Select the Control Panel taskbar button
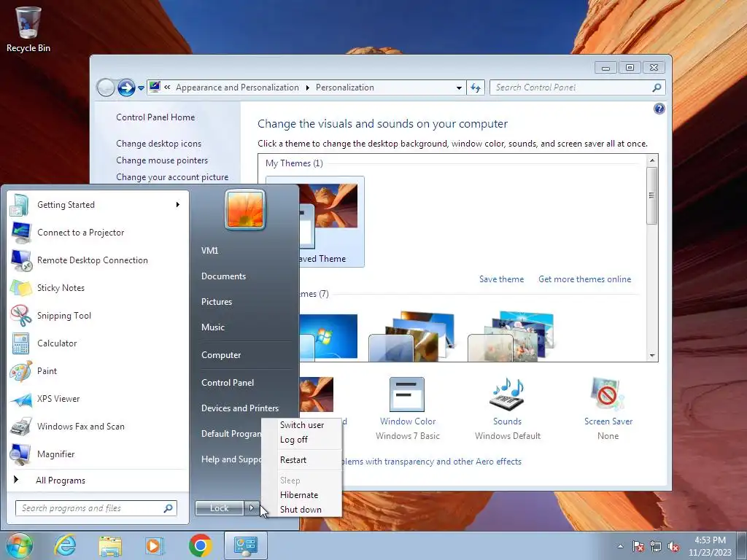This screenshot has height=560, width=747. 245,545
